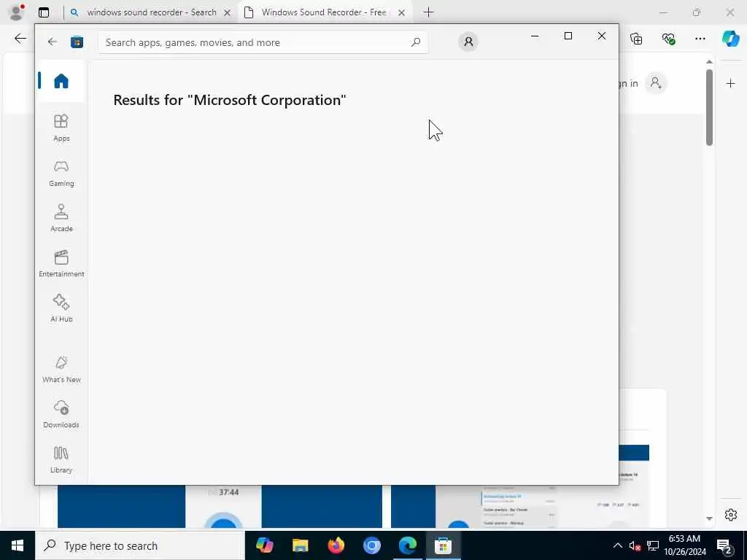This screenshot has width=747, height=560.
Task: Focus the Store search apps field
Action: click(x=263, y=42)
